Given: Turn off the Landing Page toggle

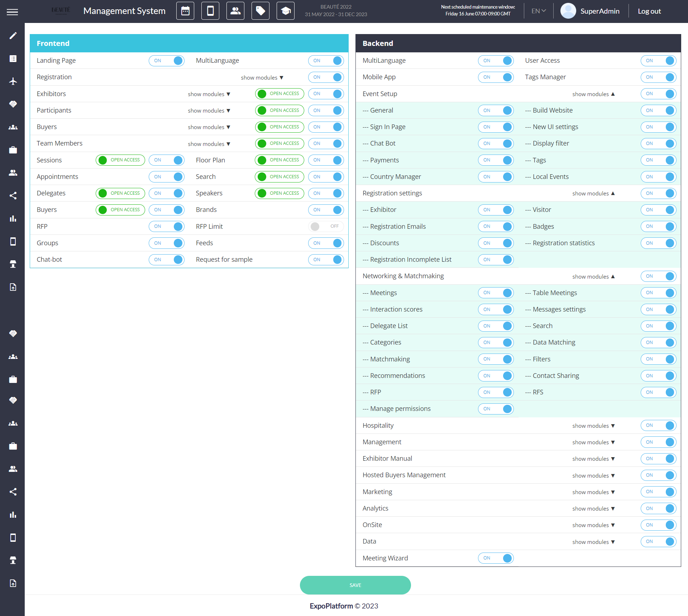Looking at the screenshot, I should coord(167,61).
